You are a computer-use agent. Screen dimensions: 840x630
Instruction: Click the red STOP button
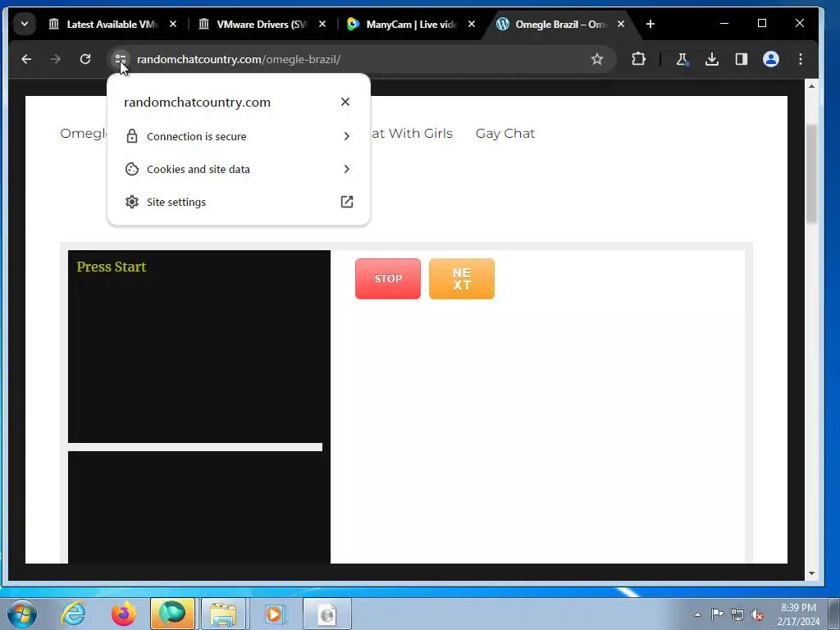pos(388,279)
